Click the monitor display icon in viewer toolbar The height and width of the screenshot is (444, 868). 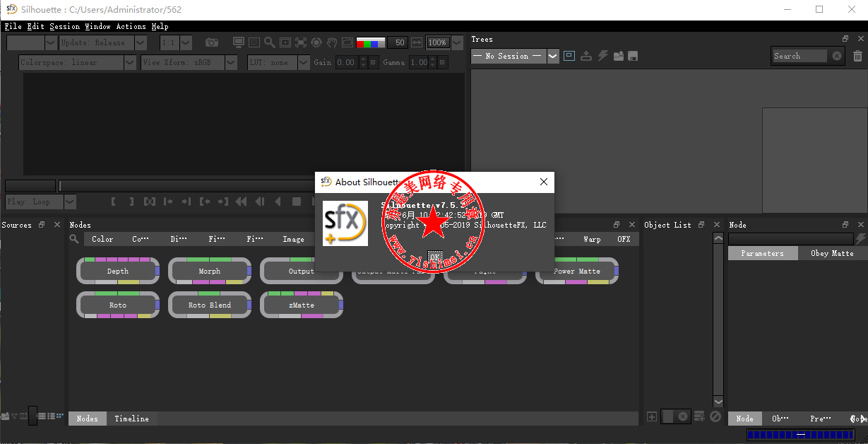click(x=238, y=42)
